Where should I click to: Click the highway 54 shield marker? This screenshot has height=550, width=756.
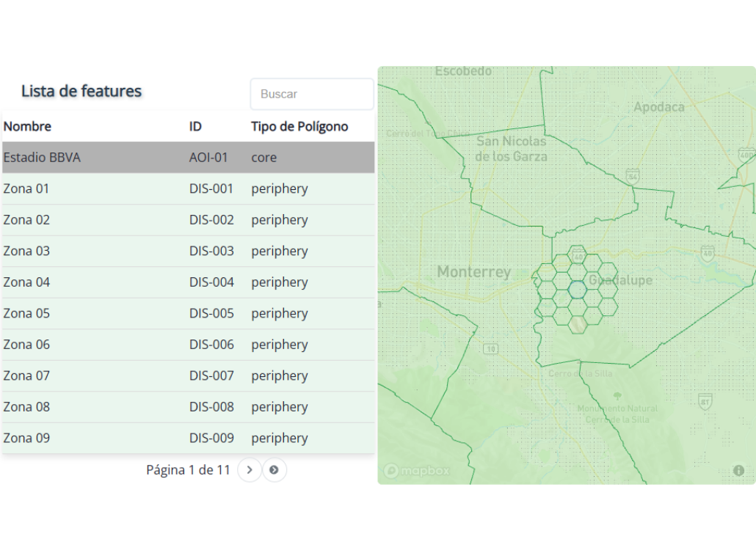tap(633, 176)
